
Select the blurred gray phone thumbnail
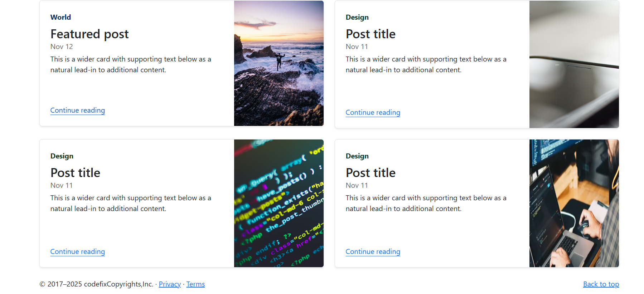tap(574, 64)
